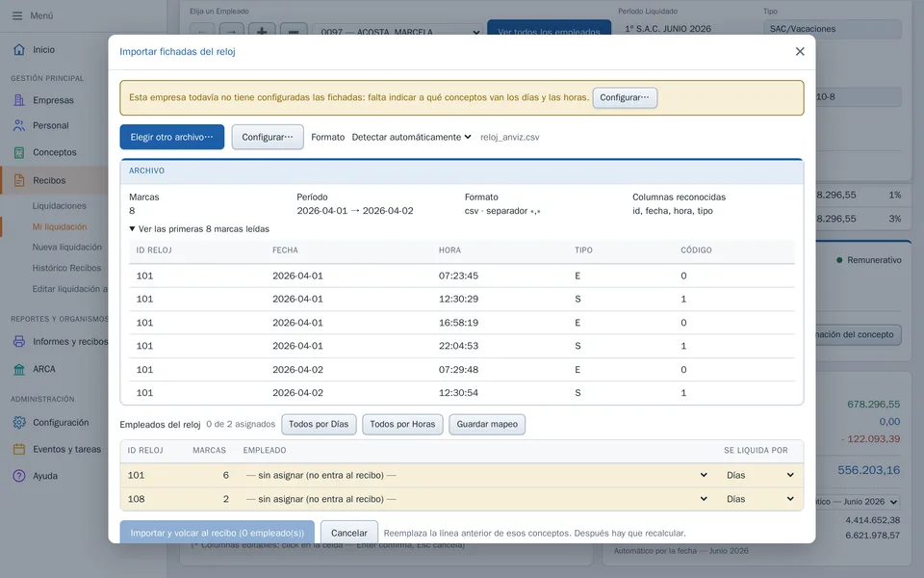Click the 07:23:45 time cell
Viewport: 924px width, 578px height.
[x=458, y=276]
